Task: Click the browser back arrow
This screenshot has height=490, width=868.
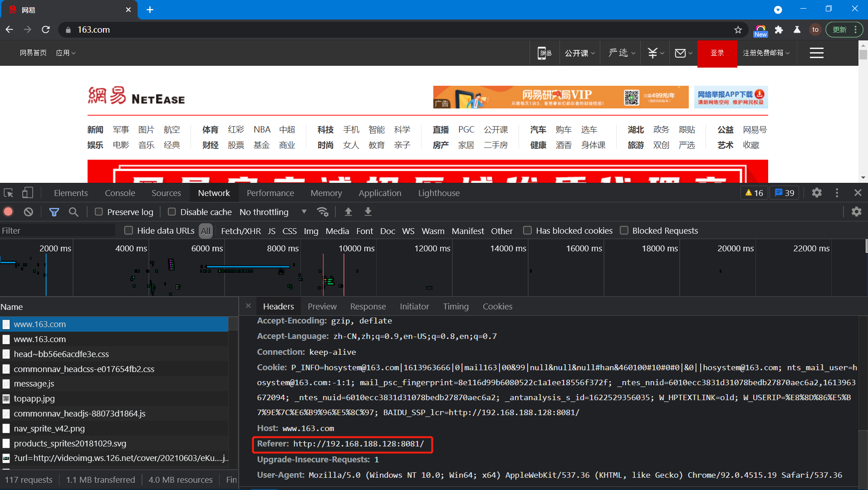Action: (9, 29)
